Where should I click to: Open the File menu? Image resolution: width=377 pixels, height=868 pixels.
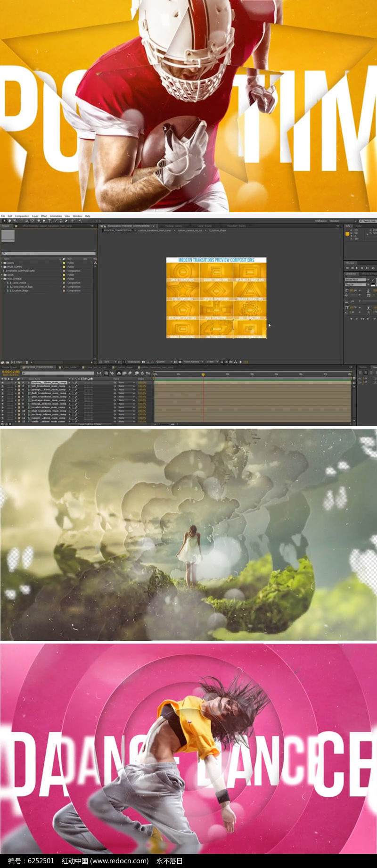click(3, 216)
